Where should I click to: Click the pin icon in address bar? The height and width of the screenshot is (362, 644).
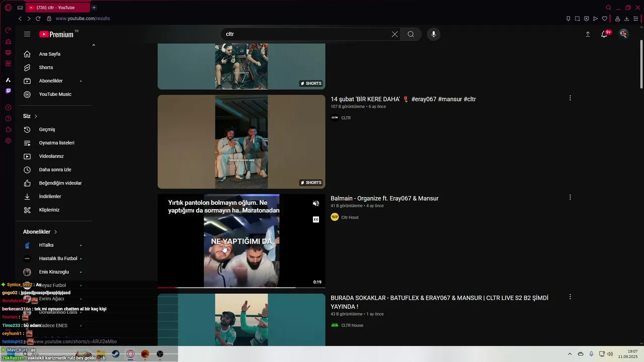[x=568, y=19]
